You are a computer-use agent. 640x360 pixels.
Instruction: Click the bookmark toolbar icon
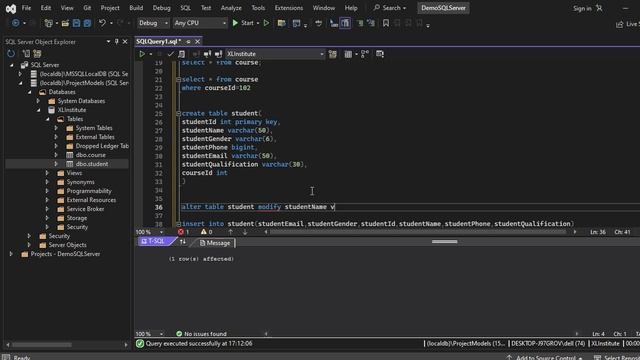point(386,23)
